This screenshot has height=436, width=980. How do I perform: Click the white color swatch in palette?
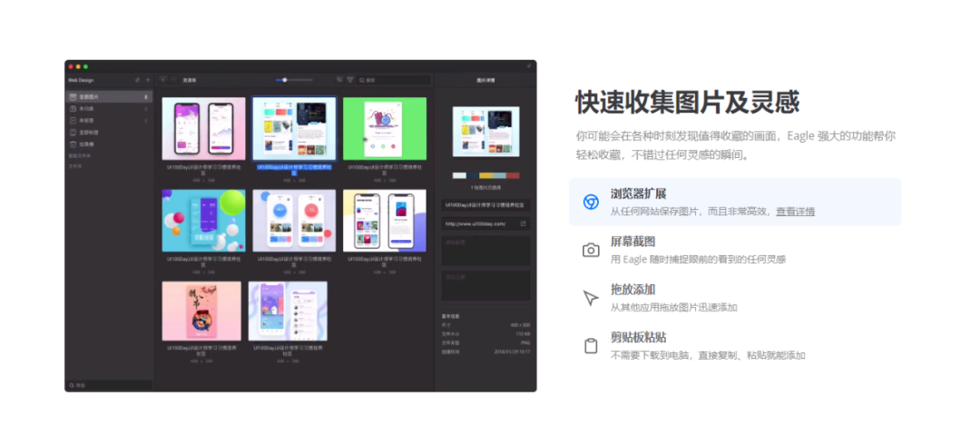pyautogui.click(x=459, y=176)
